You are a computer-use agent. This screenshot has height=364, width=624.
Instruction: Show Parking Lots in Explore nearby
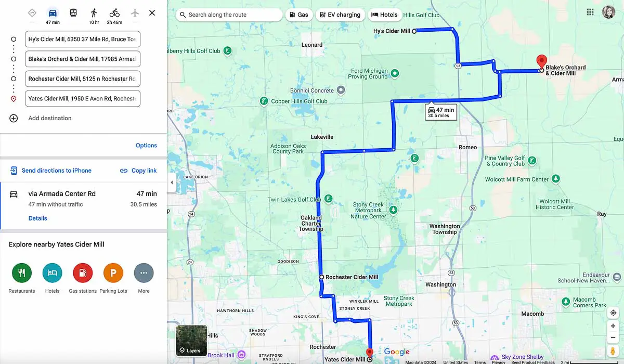click(113, 272)
